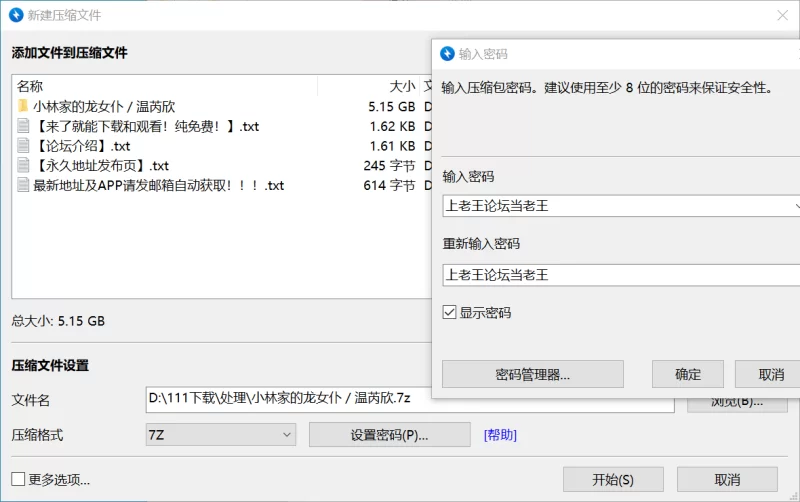Screen dimensions: 800x502
Task: Click the 浏览(B)... button
Action: 737,405
